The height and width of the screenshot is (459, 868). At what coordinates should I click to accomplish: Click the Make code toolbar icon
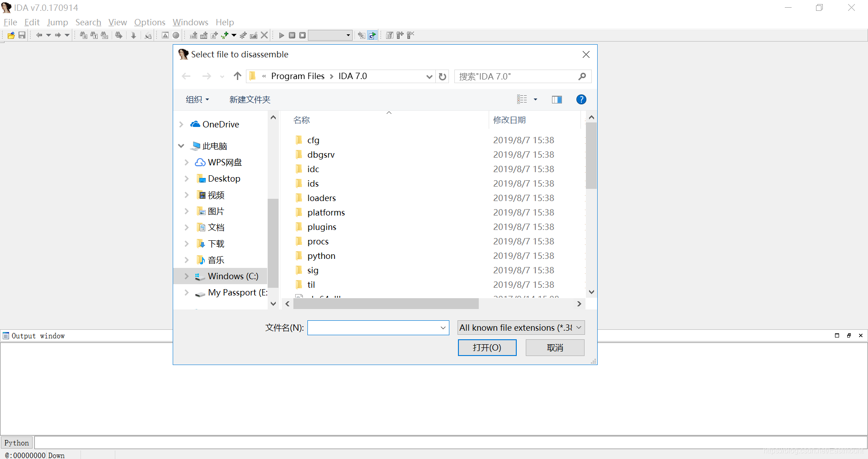click(193, 35)
